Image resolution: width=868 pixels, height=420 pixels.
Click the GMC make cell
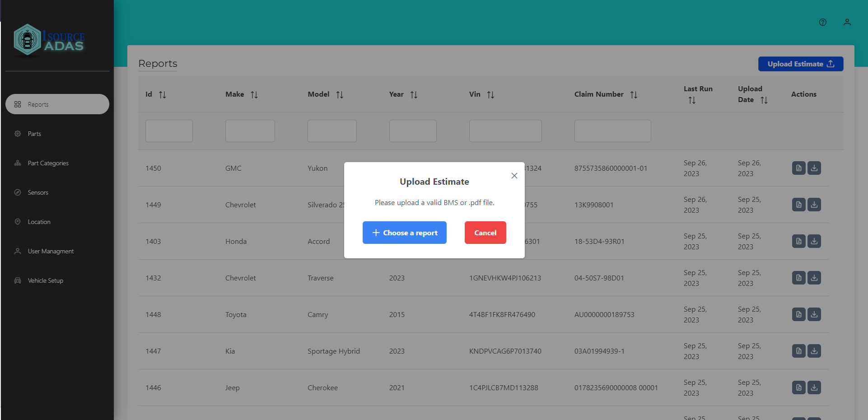point(233,168)
